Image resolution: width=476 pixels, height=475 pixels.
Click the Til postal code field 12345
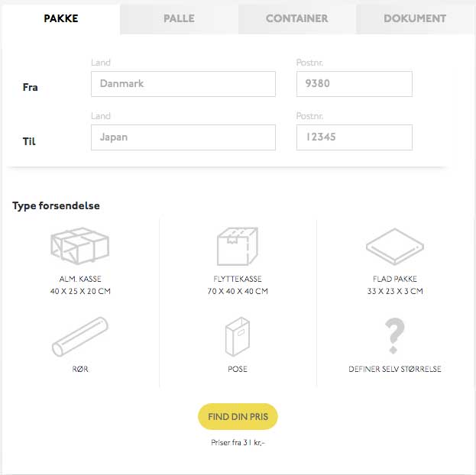[x=354, y=137]
